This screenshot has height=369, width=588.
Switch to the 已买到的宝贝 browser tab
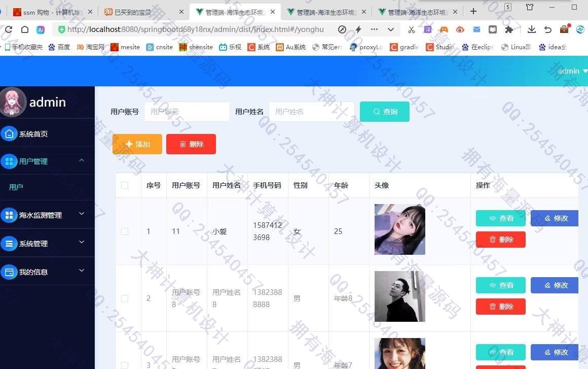click(x=144, y=12)
